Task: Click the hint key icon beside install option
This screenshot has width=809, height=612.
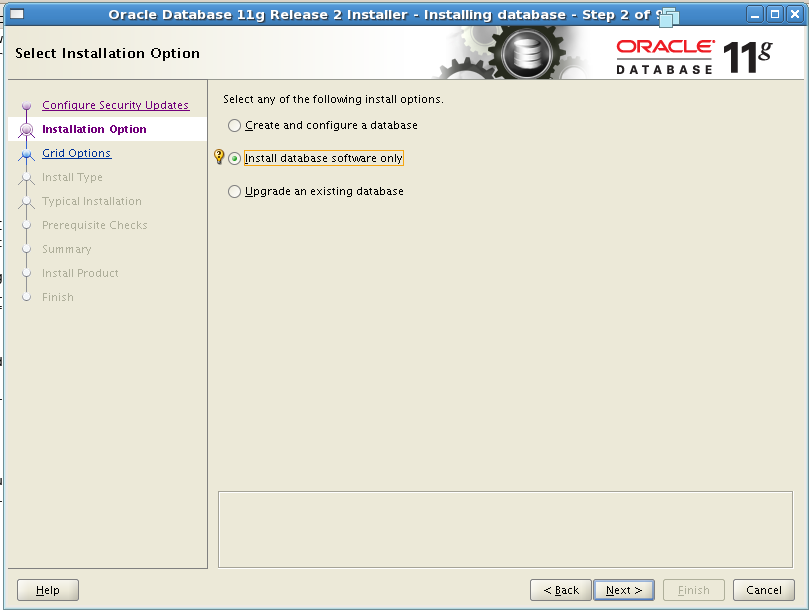Action: [219, 156]
